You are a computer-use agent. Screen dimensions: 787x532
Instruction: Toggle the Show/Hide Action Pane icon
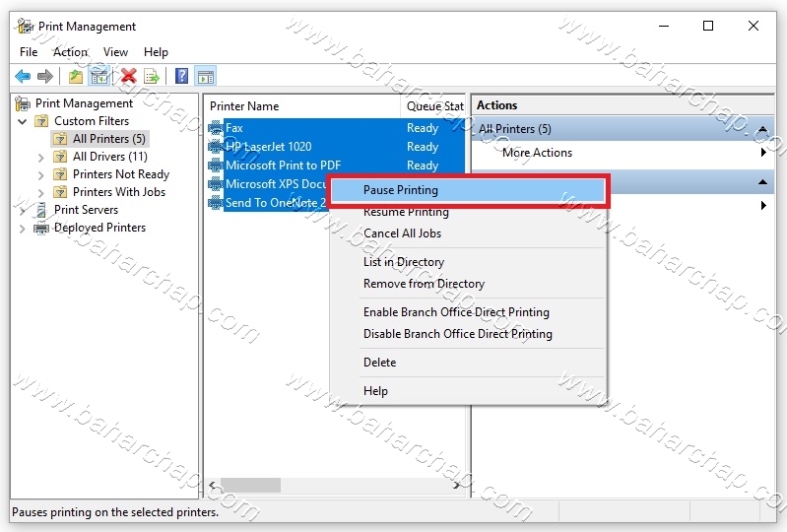click(x=206, y=76)
